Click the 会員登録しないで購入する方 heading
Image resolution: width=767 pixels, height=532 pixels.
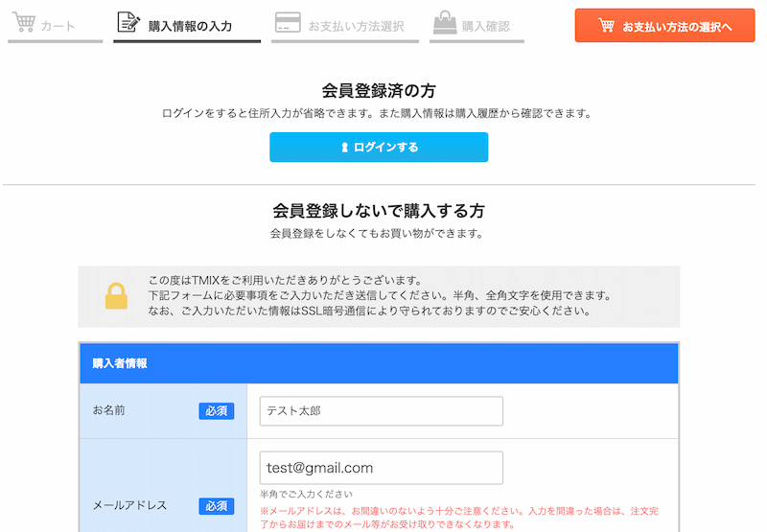(x=379, y=211)
